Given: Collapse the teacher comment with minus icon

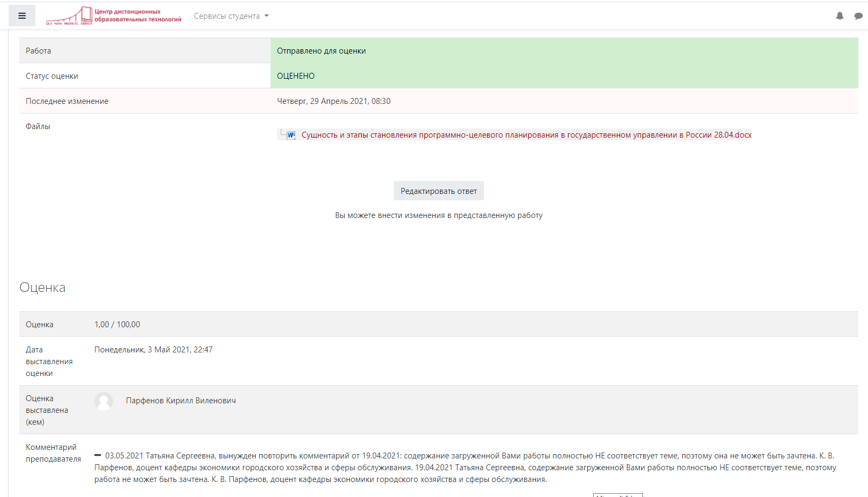Looking at the screenshot, I should [x=98, y=455].
